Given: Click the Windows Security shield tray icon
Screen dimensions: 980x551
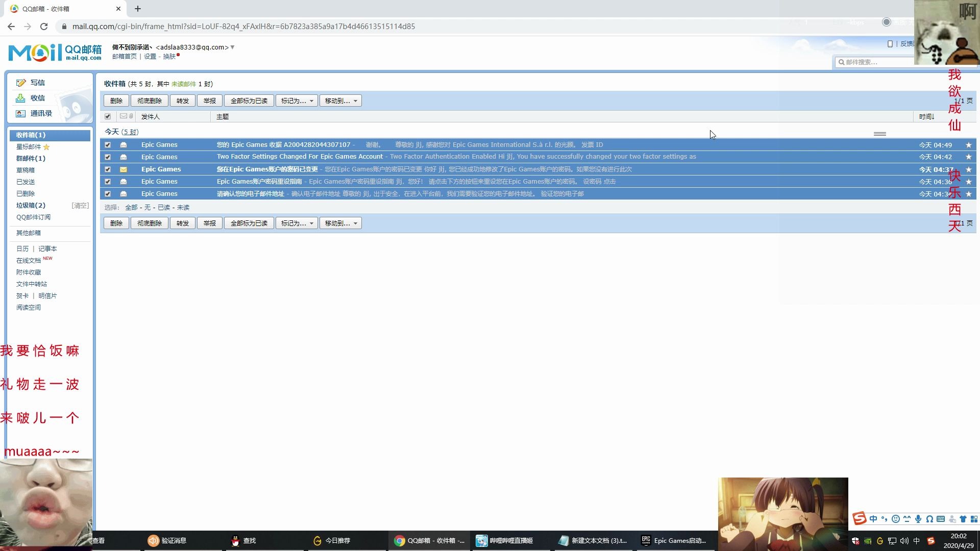Looking at the screenshot, I should tap(855, 541).
